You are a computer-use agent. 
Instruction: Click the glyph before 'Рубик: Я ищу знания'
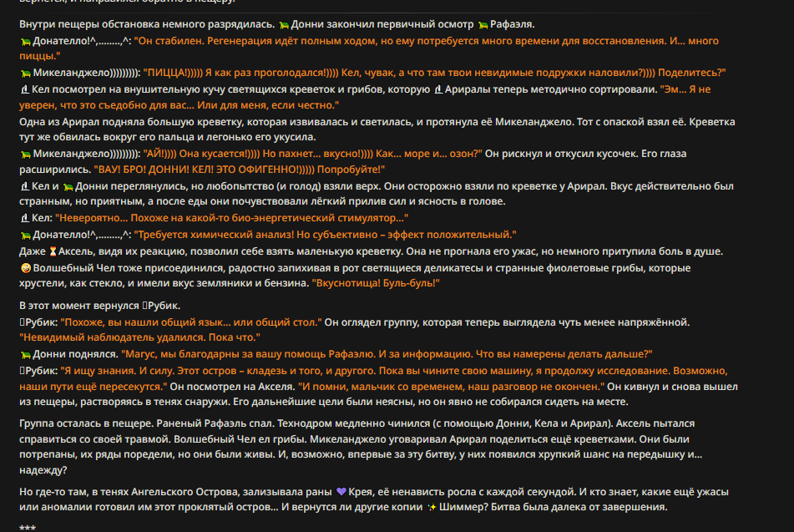(22, 371)
